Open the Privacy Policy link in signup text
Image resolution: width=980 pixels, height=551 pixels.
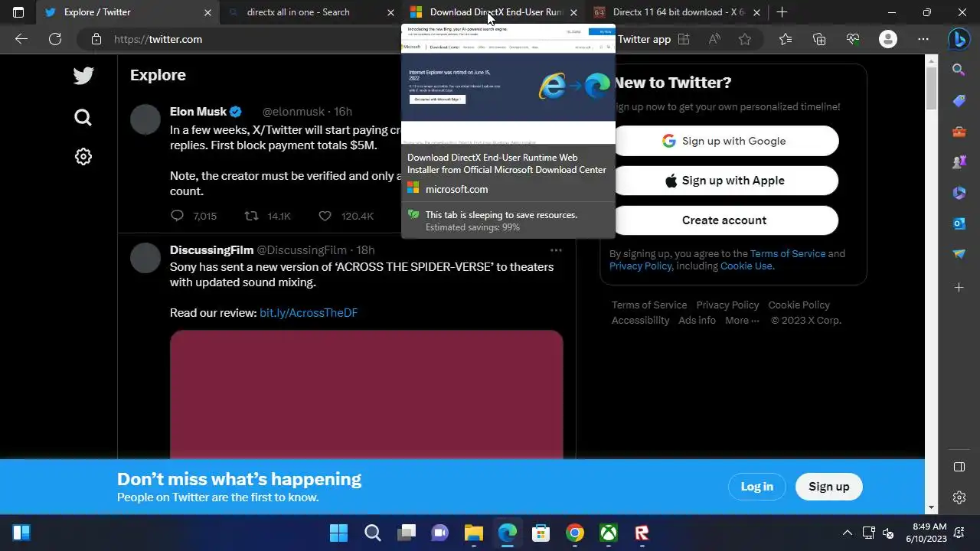tap(640, 266)
